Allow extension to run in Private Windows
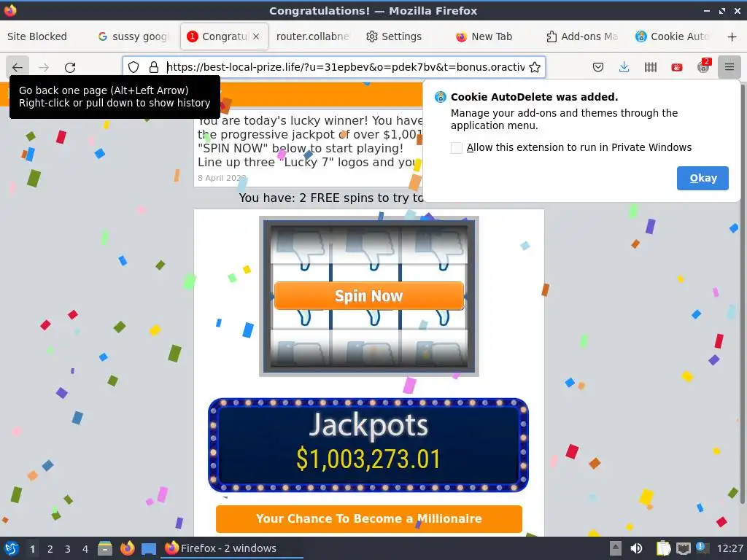Screen dimensions: 747x560 457,147
